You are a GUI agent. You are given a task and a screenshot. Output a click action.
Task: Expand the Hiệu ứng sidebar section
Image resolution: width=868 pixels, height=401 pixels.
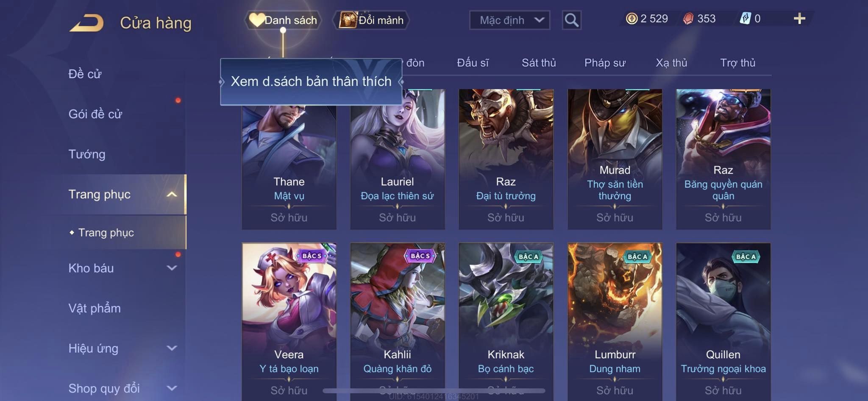pos(171,348)
